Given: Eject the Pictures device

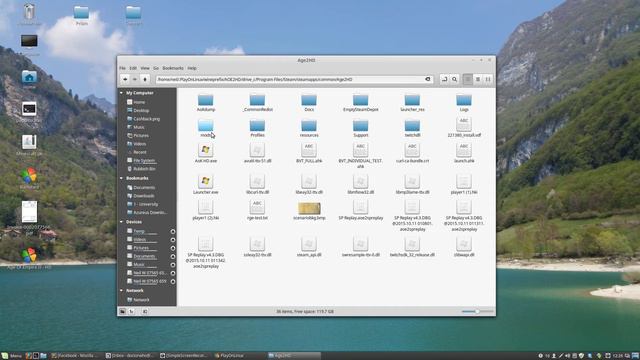Looking at the screenshot, I should (173, 248).
